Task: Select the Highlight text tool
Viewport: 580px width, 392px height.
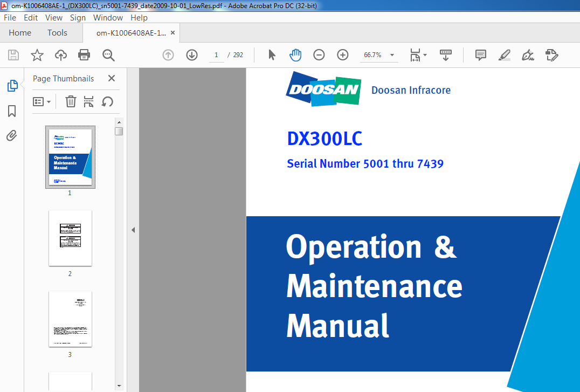Action: click(x=504, y=55)
